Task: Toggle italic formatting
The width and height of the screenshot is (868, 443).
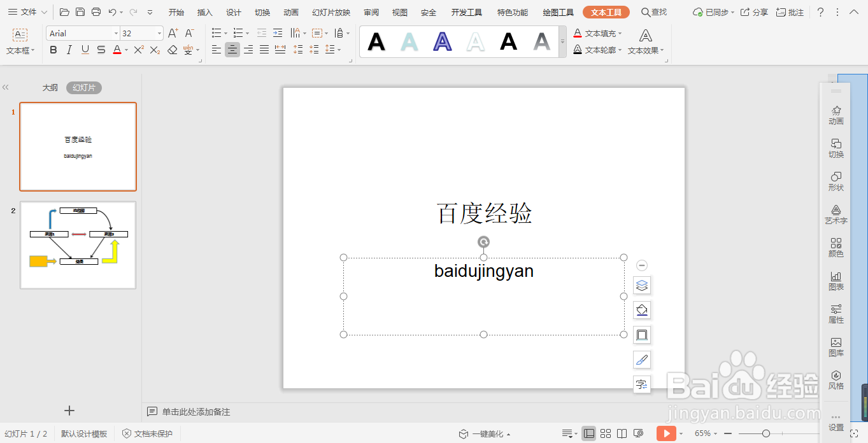Action: (x=69, y=50)
